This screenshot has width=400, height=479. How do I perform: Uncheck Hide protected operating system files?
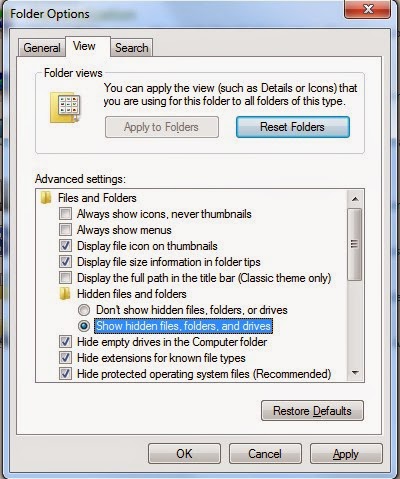pos(65,374)
